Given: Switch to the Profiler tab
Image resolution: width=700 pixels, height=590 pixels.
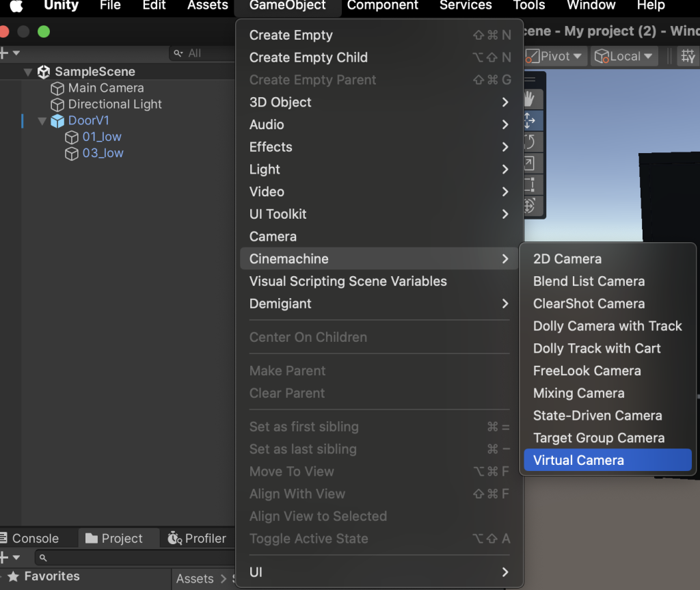Looking at the screenshot, I should pyautogui.click(x=197, y=539).
